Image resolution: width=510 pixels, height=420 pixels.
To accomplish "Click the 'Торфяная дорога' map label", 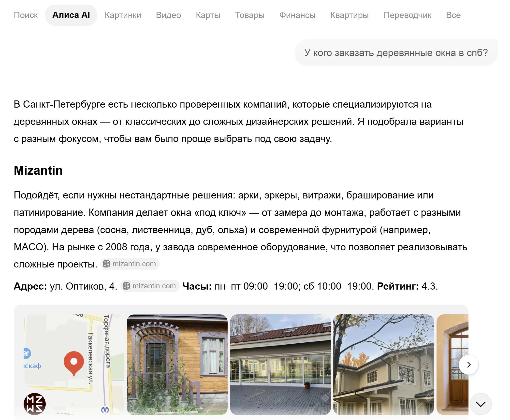I will coord(107,341).
